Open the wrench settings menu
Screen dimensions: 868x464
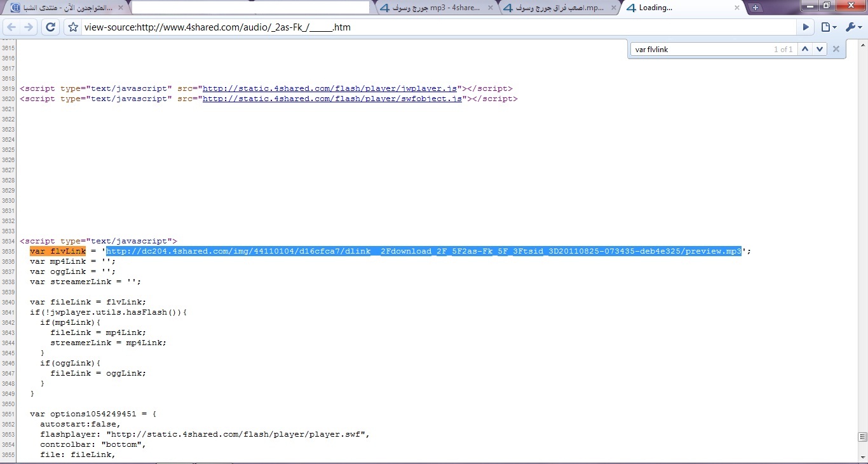(851, 27)
